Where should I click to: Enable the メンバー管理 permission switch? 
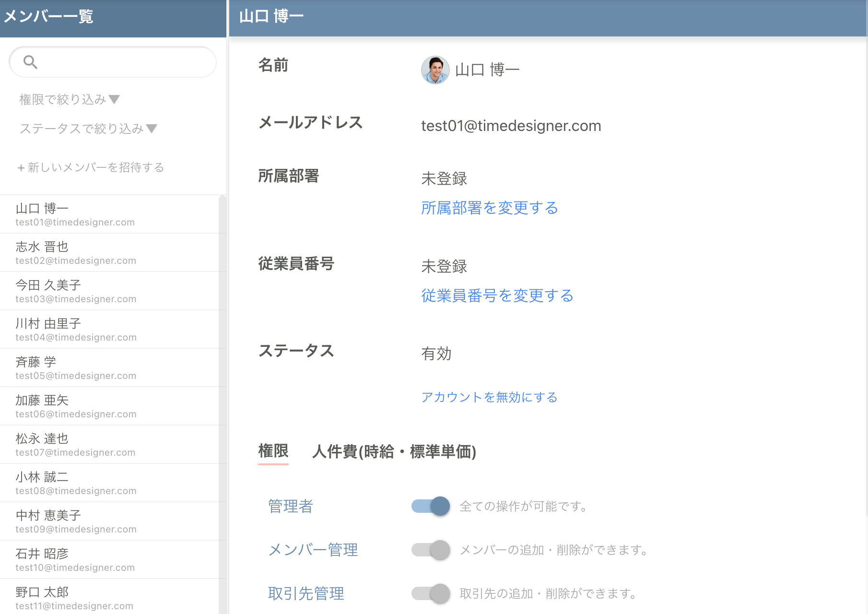(431, 550)
